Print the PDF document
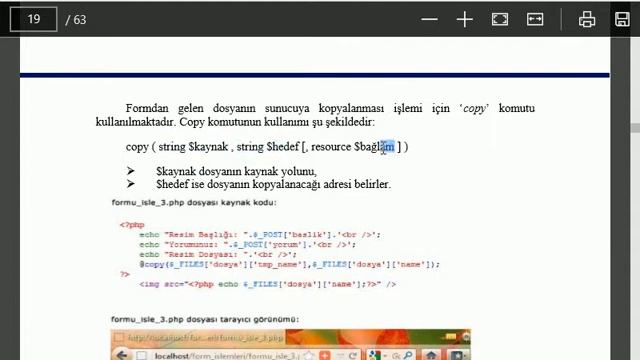 [x=587, y=19]
